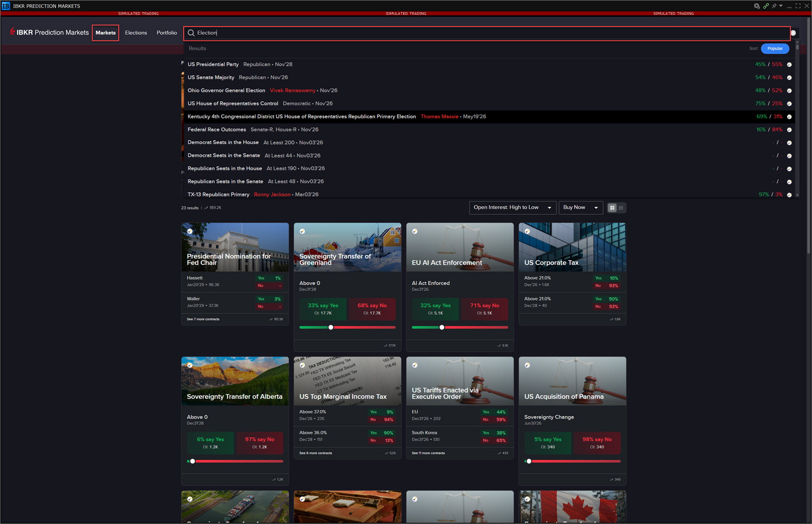Click the Election search input field
This screenshot has width=812, height=524.
(486, 33)
